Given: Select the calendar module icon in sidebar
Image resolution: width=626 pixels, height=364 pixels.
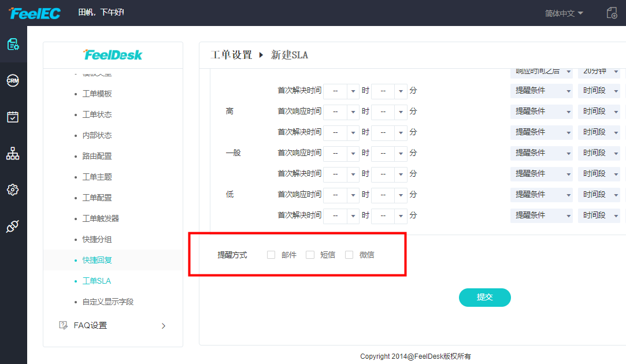Looking at the screenshot, I should coord(13,117).
